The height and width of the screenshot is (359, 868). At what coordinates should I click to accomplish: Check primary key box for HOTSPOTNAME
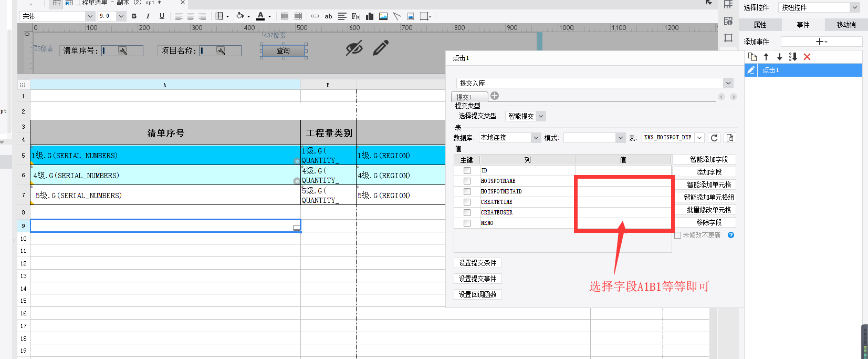467,181
